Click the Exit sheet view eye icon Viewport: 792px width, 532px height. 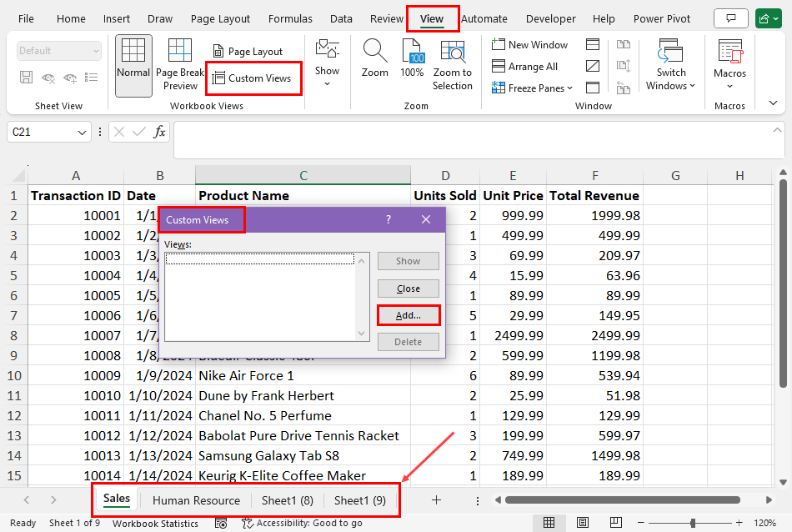pos(48,78)
